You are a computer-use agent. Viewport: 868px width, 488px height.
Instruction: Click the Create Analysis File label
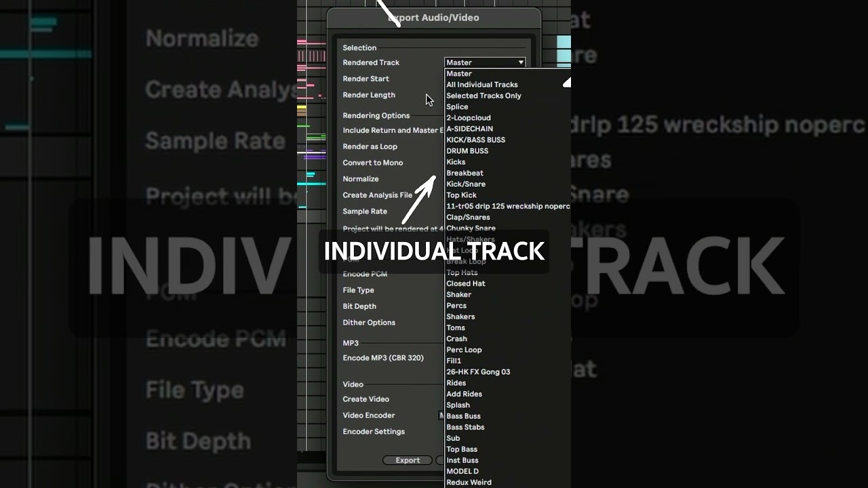pyautogui.click(x=377, y=195)
